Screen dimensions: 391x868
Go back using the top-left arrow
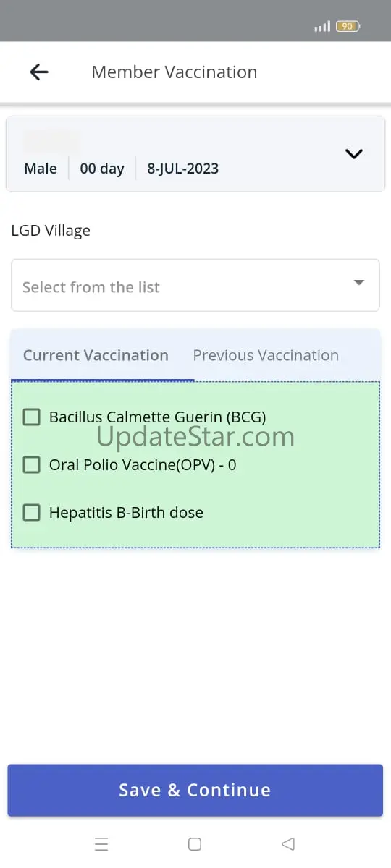pyautogui.click(x=39, y=72)
